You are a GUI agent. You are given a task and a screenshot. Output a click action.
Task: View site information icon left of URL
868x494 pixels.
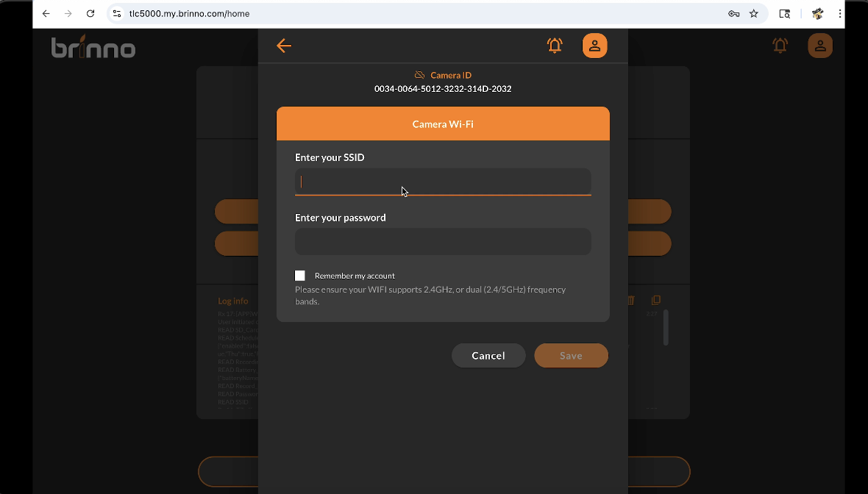tap(117, 13)
